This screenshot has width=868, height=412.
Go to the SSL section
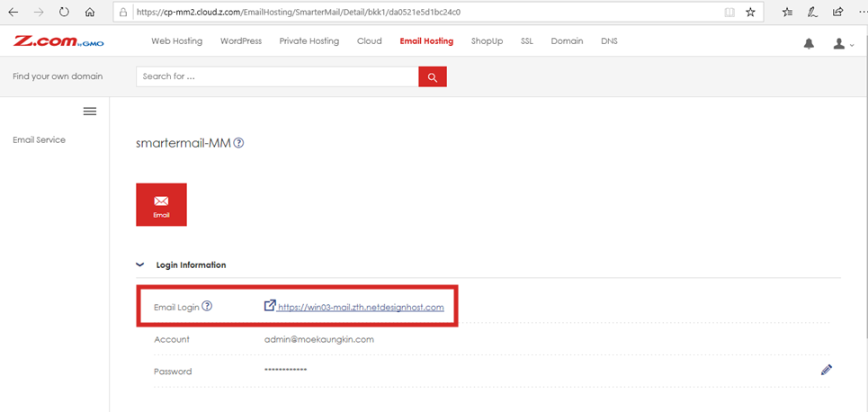pos(526,41)
